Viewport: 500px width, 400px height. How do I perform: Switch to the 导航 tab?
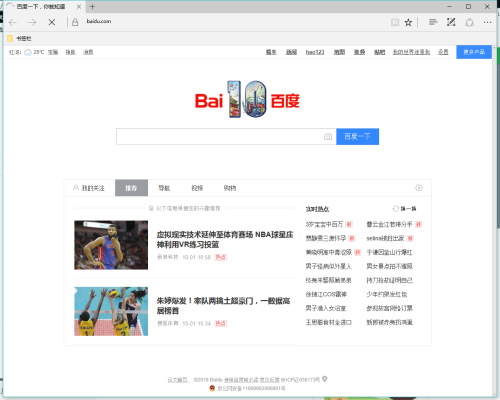pos(164,188)
